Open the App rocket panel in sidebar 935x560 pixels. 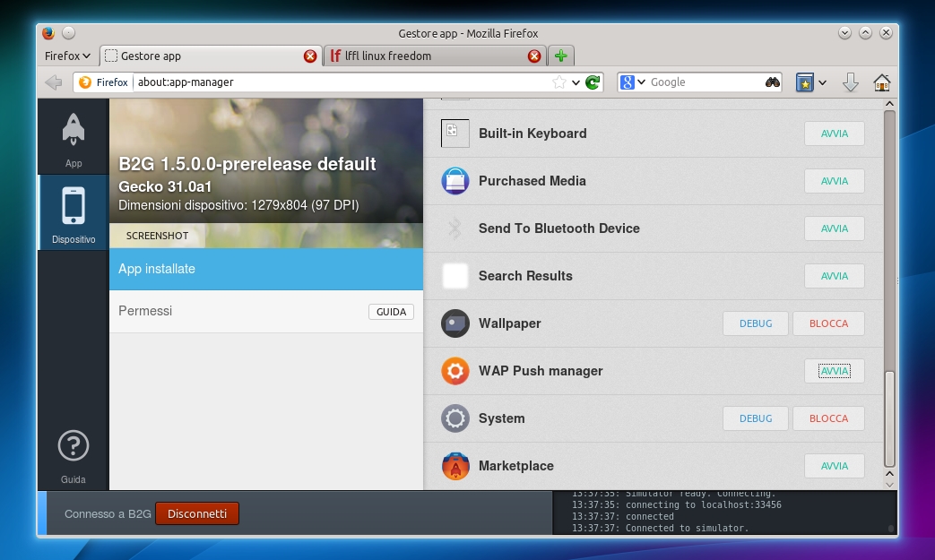(x=74, y=138)
